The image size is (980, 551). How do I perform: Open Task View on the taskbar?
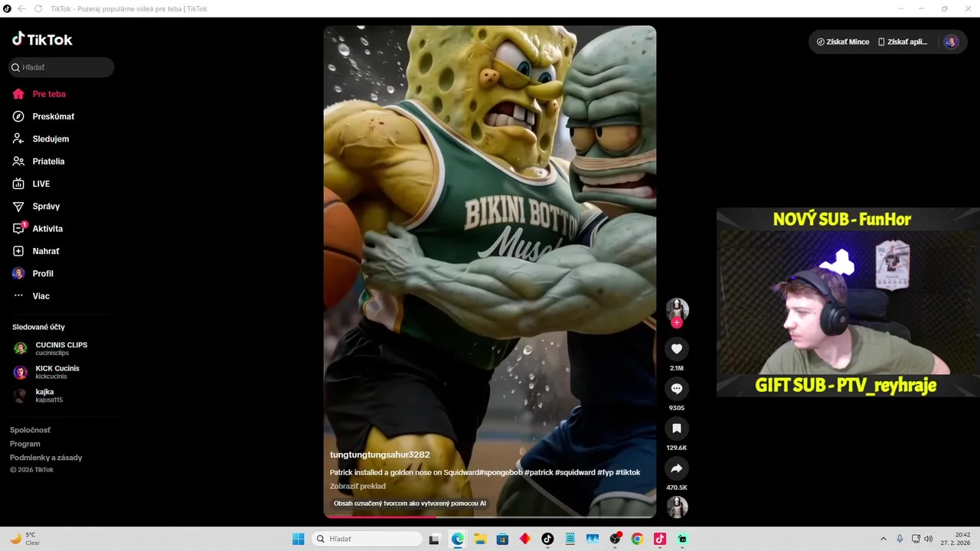[x=434, y=539]
